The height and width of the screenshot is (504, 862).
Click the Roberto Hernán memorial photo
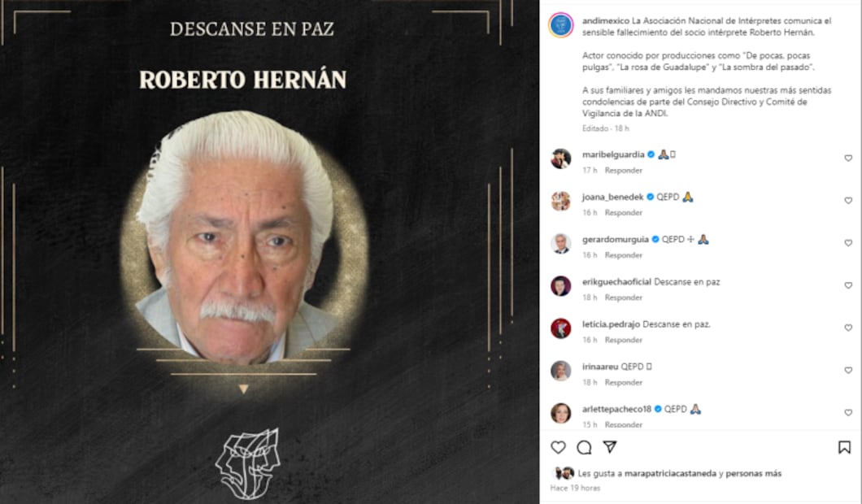[243, 237]
